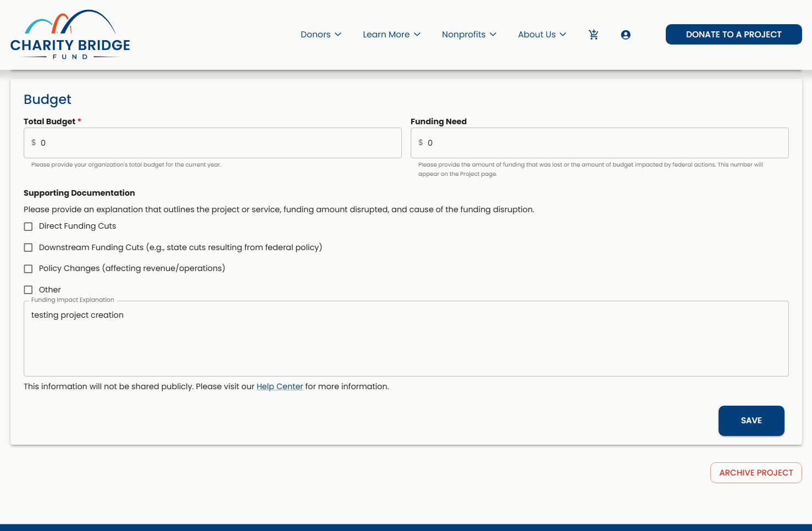Viewport: 812px width, 531px height.
Task: Click the Charity Bridge Fund logo
Action: 70,35
